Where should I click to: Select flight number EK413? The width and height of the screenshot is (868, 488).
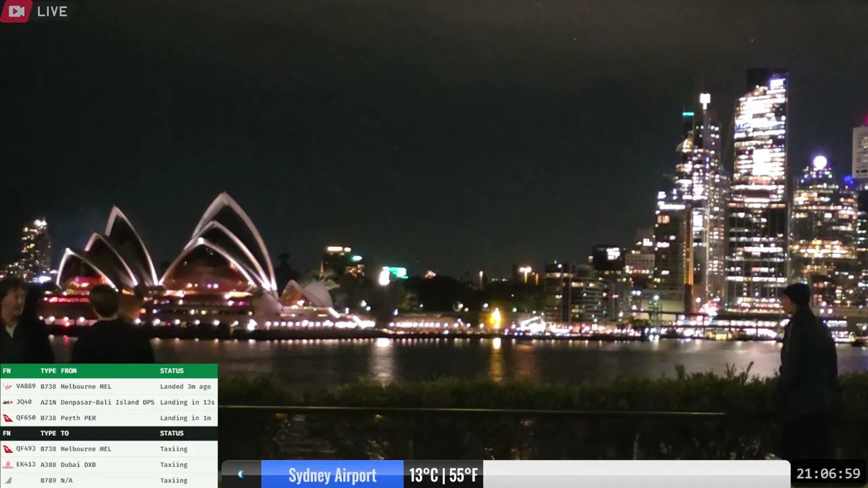click(x=26, y=464)
